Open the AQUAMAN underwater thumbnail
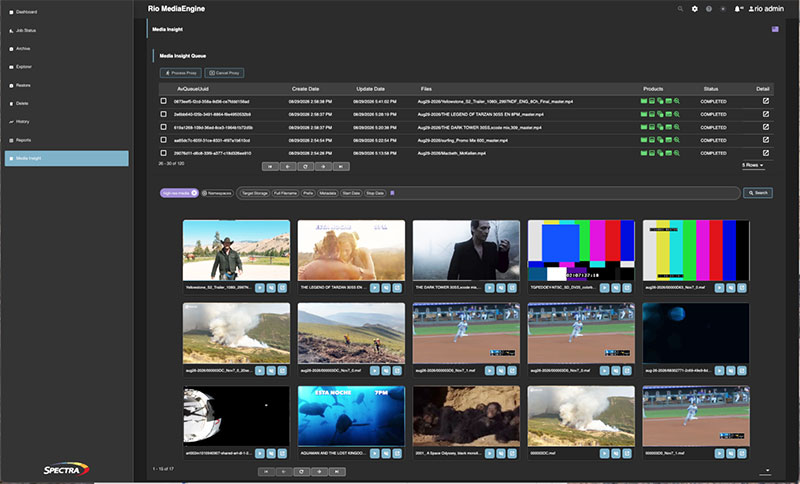This screenshot has height=484, width=800. tap(351, 416)
